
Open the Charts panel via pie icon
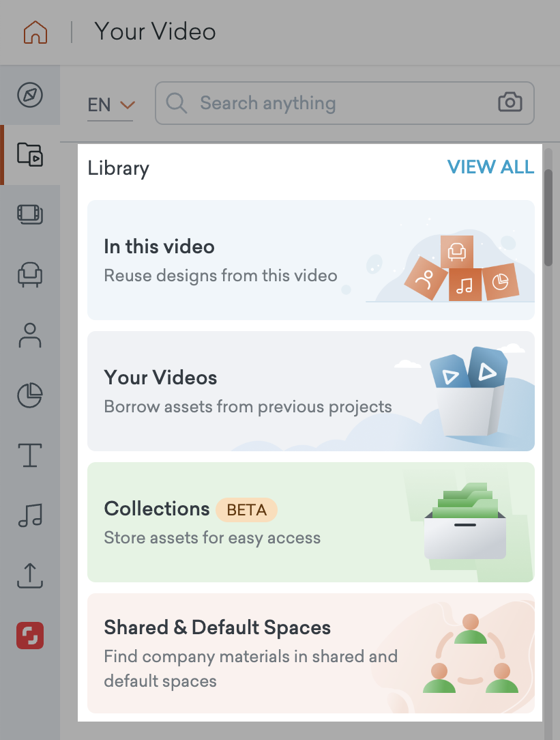pos(30,395)
